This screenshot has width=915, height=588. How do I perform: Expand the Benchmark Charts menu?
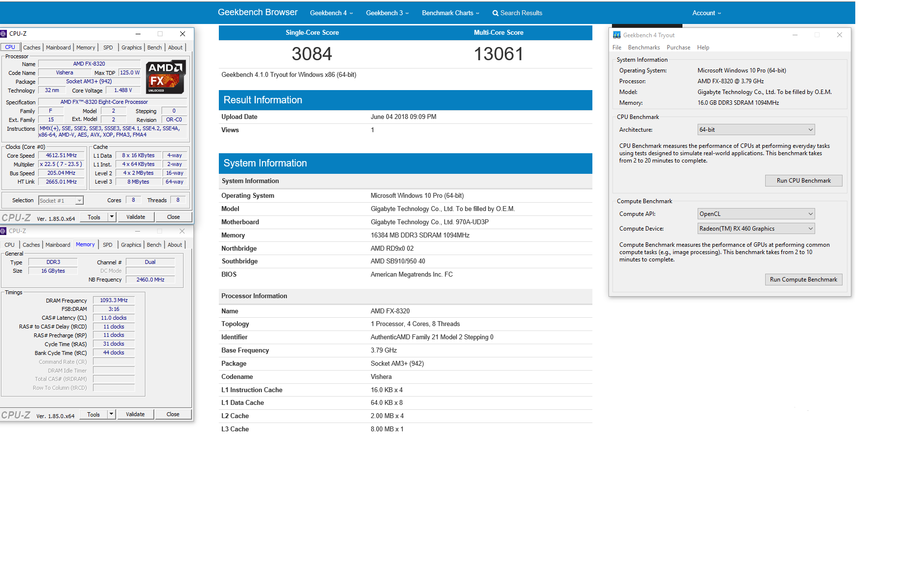[450, 13]
